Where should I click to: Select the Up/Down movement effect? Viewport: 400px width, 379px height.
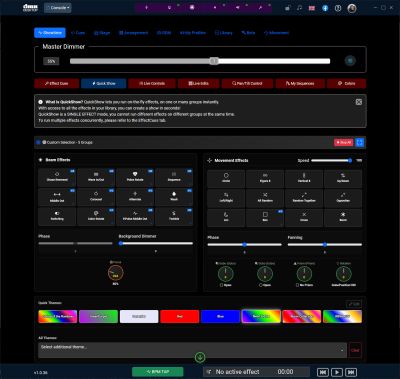pyautogui.click(x=343, y=179)
